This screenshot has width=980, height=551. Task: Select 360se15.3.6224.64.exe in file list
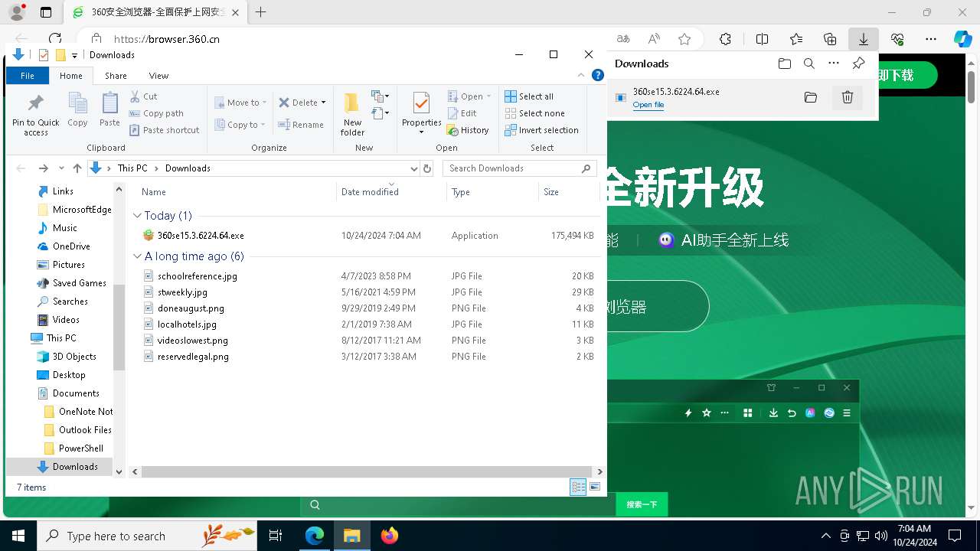(201, 236)
